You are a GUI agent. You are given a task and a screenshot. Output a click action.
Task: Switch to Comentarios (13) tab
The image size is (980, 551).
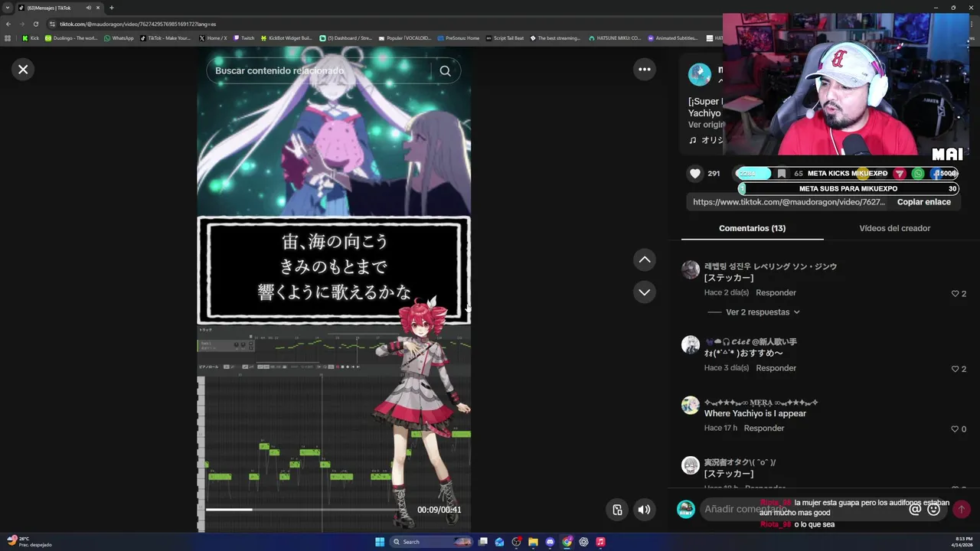tap(752, 228)
